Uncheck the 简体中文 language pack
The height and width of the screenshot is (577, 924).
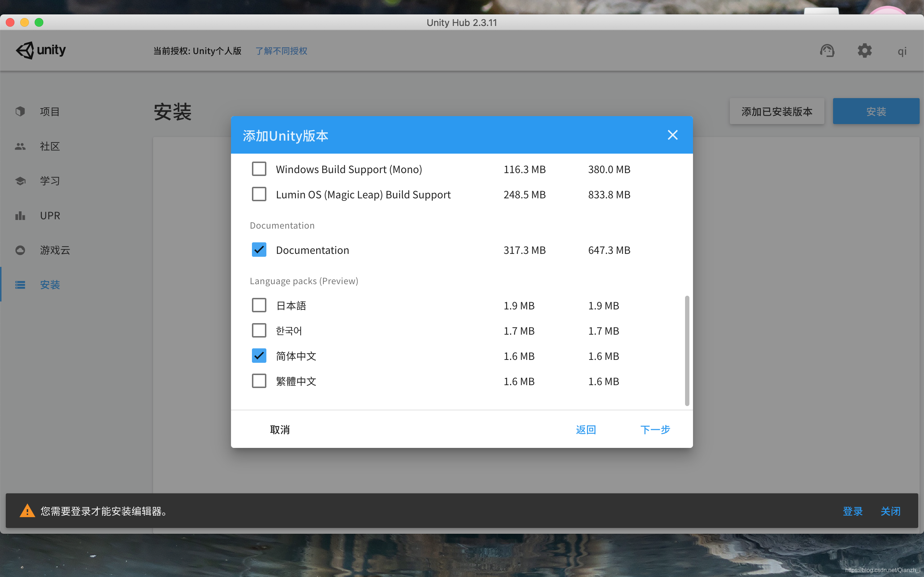259,355
